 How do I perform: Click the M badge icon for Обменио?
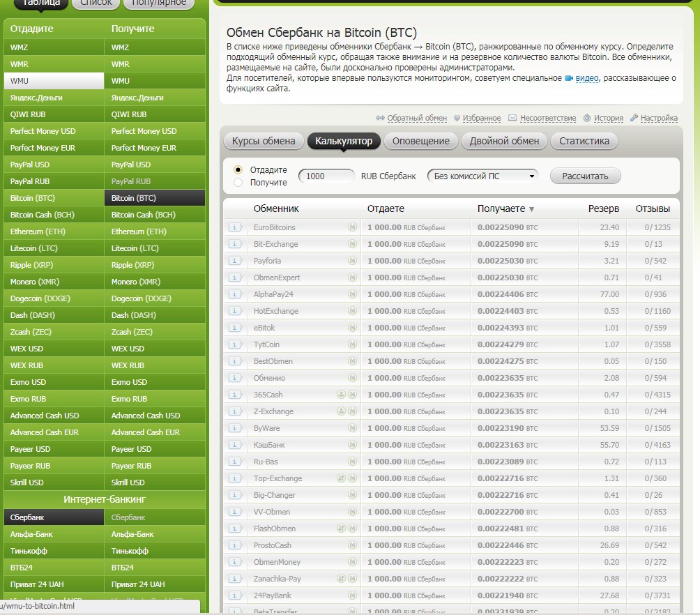point(352,378)
